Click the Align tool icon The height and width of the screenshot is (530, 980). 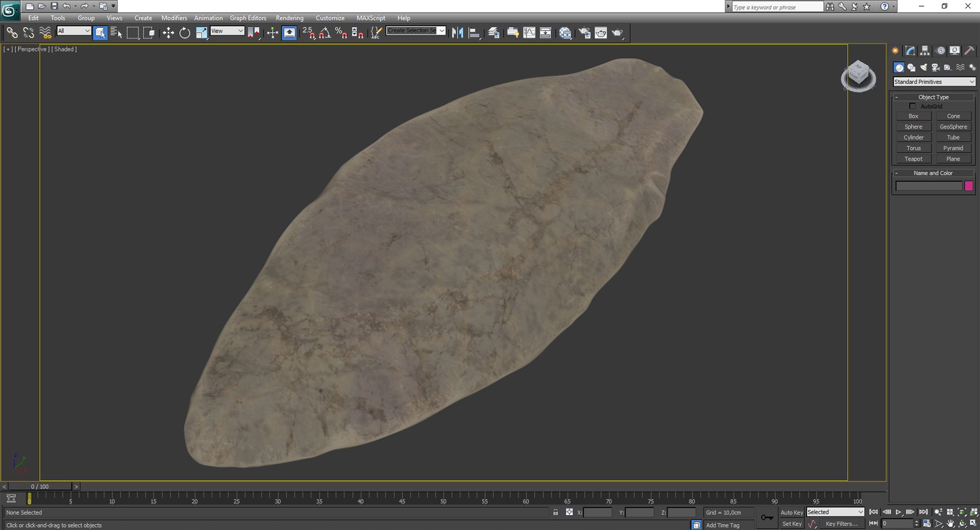point(474,33)
